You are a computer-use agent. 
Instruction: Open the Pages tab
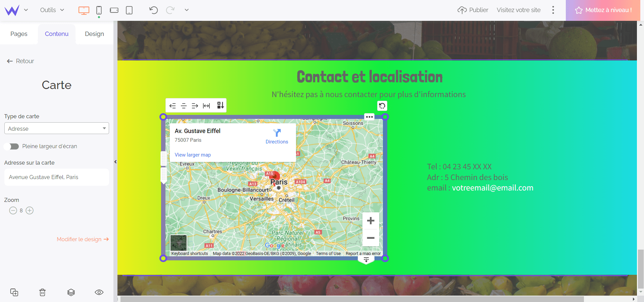(19, 34)
